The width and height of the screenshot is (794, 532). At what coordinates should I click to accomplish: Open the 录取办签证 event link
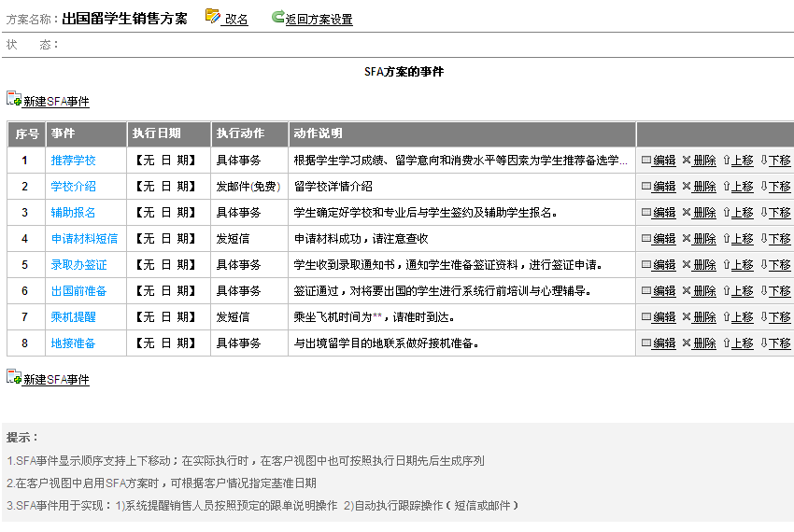tap(78, 265)
